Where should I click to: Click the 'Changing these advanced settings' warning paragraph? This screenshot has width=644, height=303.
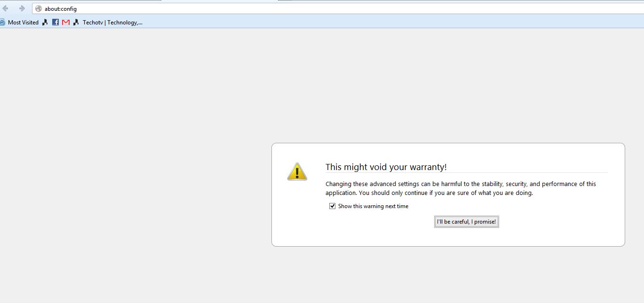pos(461,188)
